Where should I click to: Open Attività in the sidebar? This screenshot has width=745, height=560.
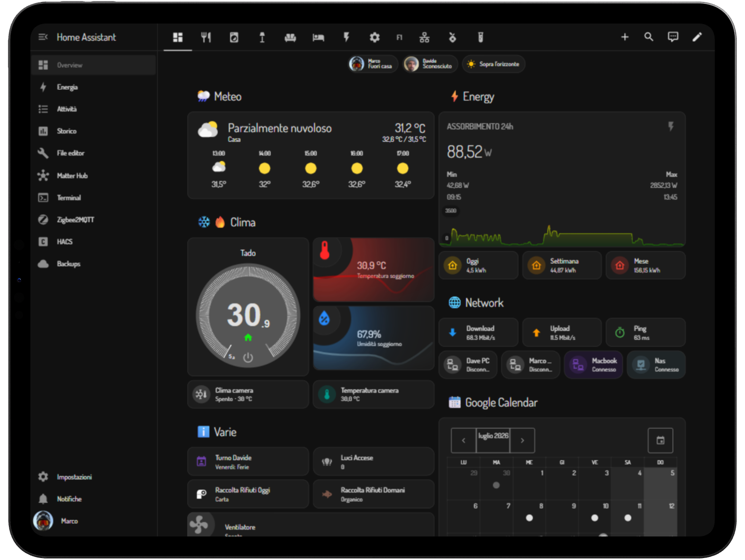(x=93, y=109)
